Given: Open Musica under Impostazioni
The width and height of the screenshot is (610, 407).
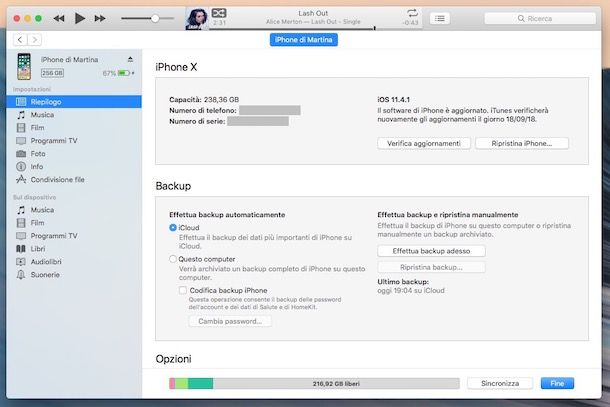Looking at the screenshot, I should coord(74,115).
